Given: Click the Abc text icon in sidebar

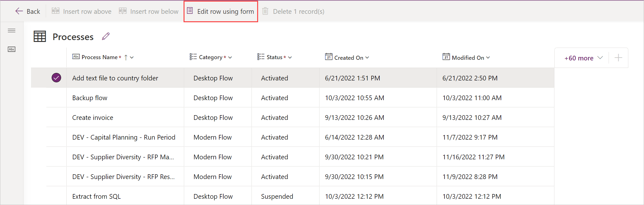Looking at the screenshot, I should (x=12, y=49).
